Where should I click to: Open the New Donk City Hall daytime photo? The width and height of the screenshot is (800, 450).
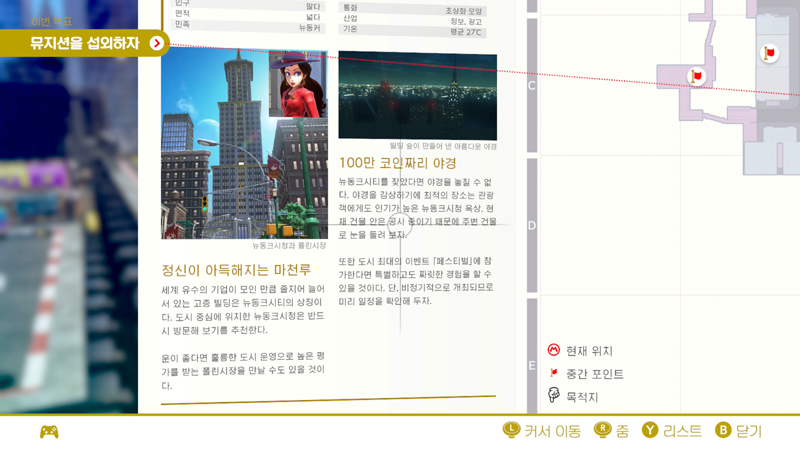point(244,144)
